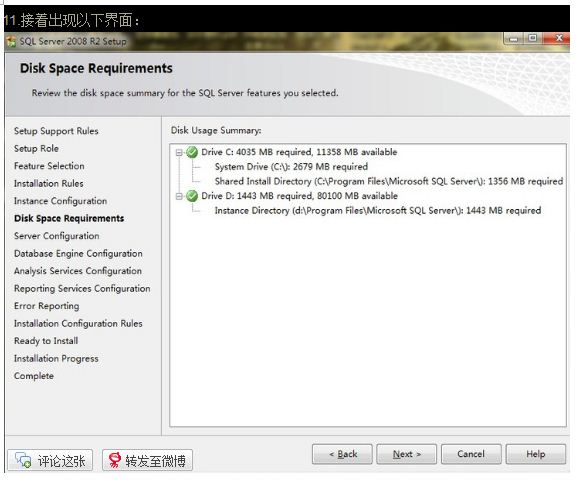Collapse the Drive C tree node
The width and height of the screenshot is (582, 480).
(179, 152)
